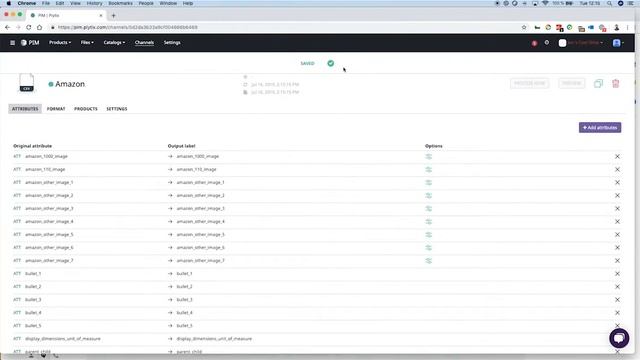Open the browser home button

point(39,27)
